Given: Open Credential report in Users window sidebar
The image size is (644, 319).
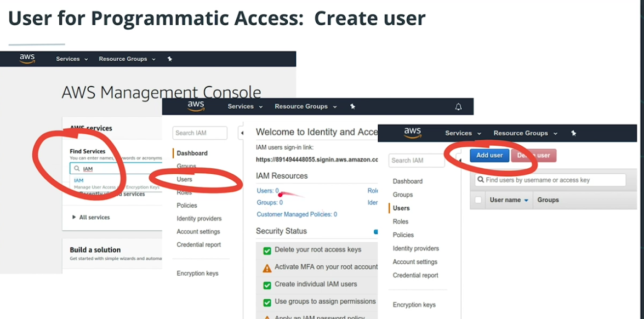Looking at the screenshot, I should 415,276.
